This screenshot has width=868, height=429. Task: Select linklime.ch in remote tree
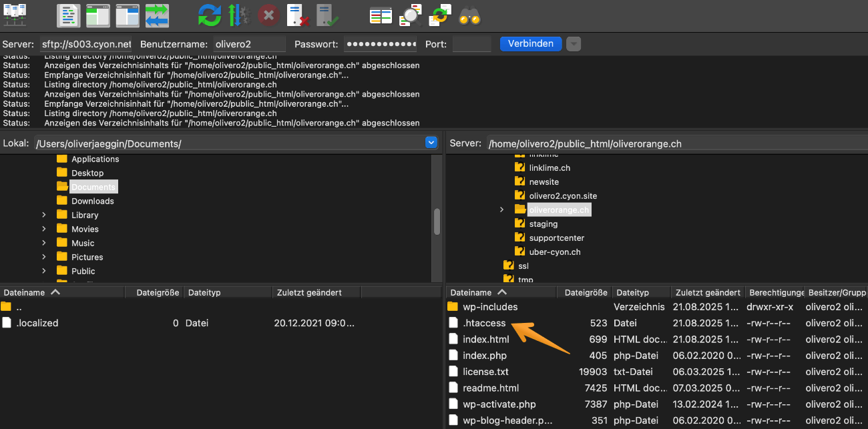[550, 167]
